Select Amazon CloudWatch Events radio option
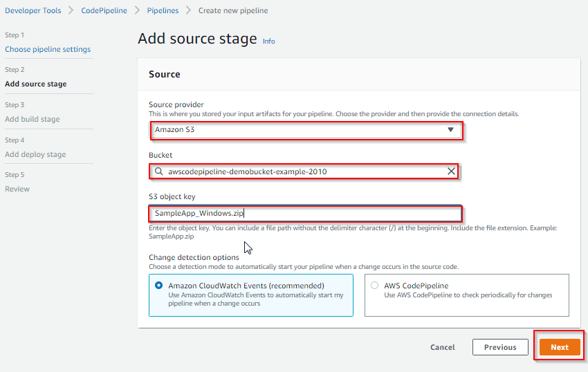The width and height of the screenshot is (588, 372). pos(158,286)
